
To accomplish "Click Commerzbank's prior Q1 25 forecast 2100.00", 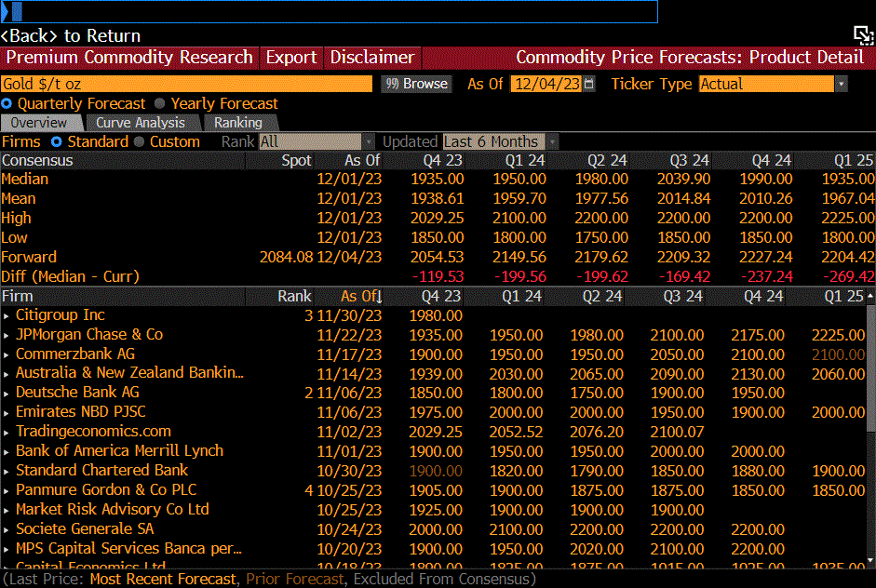I will (838, 354).
